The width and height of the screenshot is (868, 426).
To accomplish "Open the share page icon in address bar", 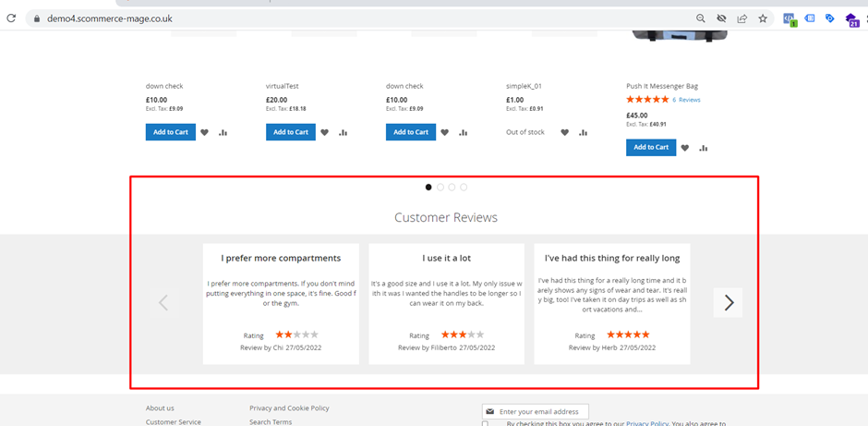I will 741,18.
